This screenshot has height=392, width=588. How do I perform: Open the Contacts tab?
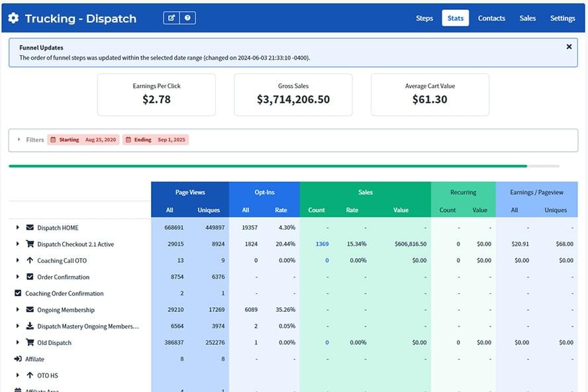[x=491, y=19]
